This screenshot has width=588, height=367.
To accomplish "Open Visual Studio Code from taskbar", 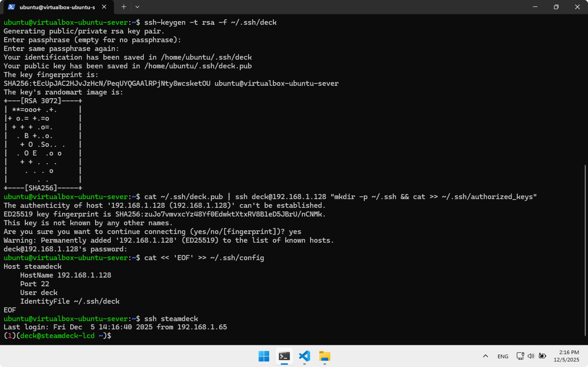I will pyautogui.click(x=304, y=356).
